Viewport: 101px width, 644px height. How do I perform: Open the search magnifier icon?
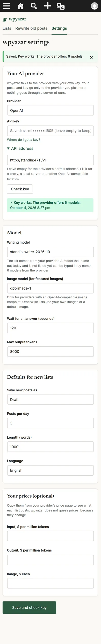34,6
